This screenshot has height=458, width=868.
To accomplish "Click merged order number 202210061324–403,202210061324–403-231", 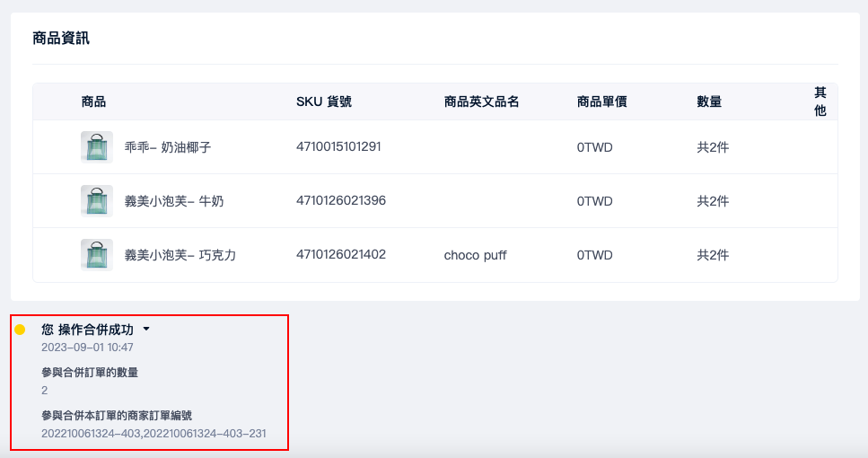I will coord(153,434).
